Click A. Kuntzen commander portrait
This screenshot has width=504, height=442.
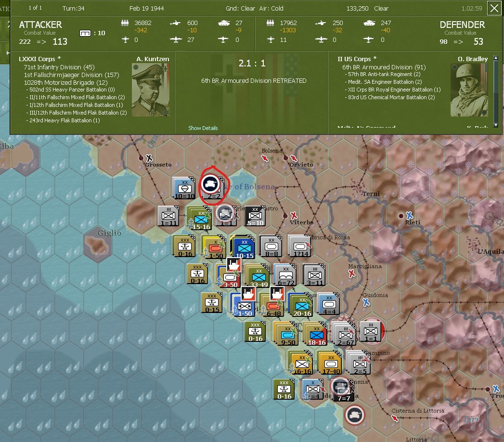[x=150, y=90]
